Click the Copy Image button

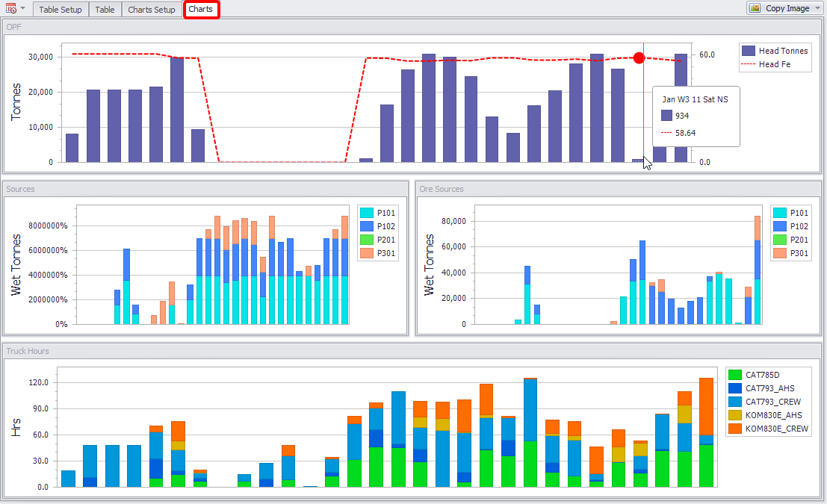pyautogui.click(x=785, y=8)
